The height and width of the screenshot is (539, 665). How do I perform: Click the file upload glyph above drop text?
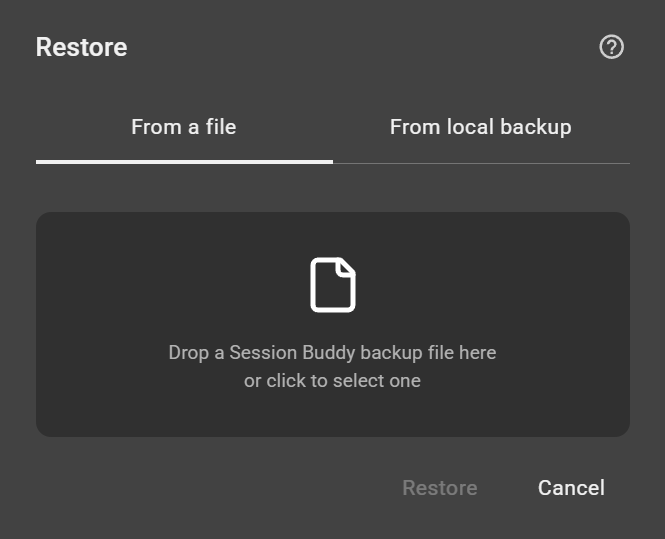tap(333, 285)
